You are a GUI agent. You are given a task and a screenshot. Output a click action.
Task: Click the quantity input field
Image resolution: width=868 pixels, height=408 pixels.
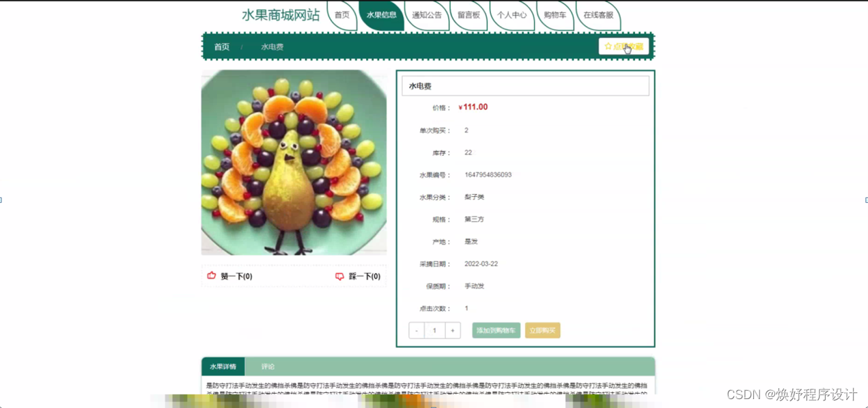pos(434,331)
